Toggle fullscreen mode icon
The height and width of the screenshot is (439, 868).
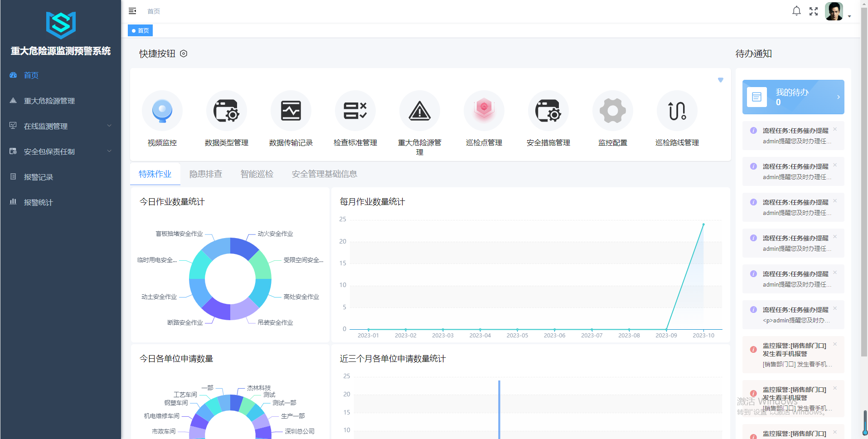point(814,11)
